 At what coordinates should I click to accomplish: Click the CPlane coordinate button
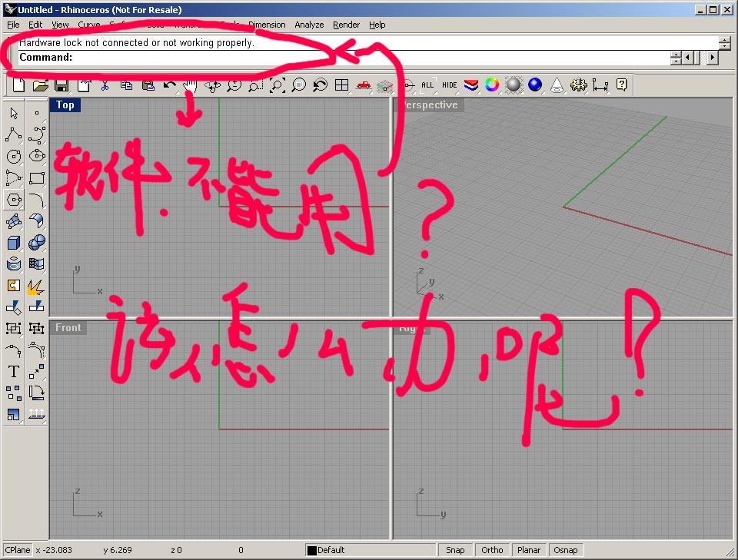pyautogui.click(x=18, y=550)
